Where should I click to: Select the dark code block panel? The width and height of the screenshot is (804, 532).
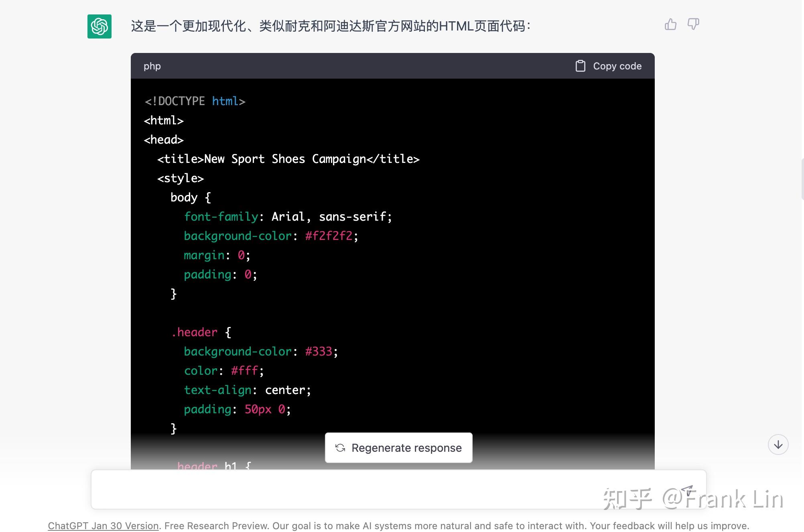point(393,261)
